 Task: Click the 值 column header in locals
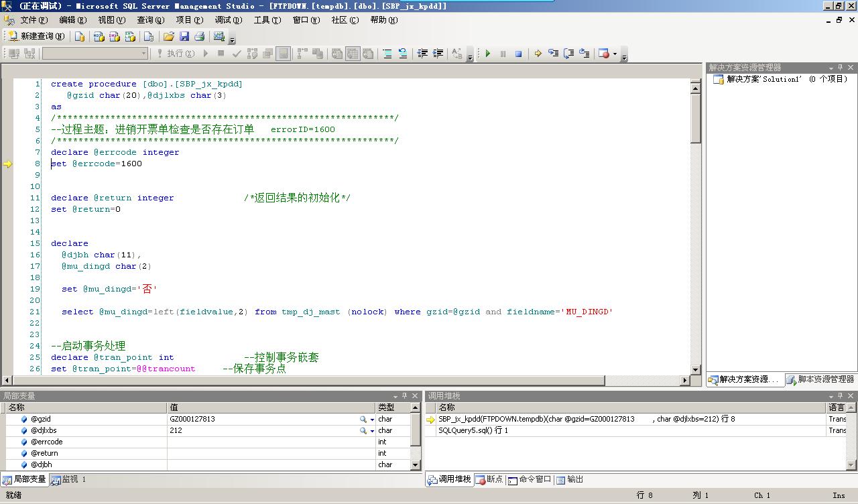point(271,407)
